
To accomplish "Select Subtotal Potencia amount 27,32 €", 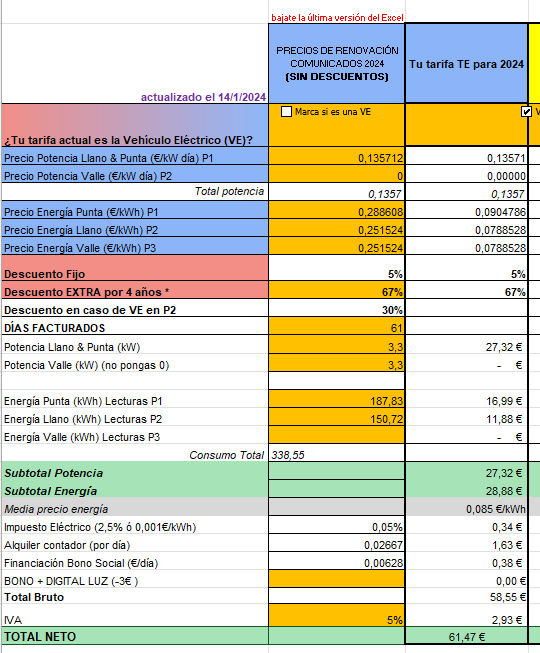I will (467, 473).
